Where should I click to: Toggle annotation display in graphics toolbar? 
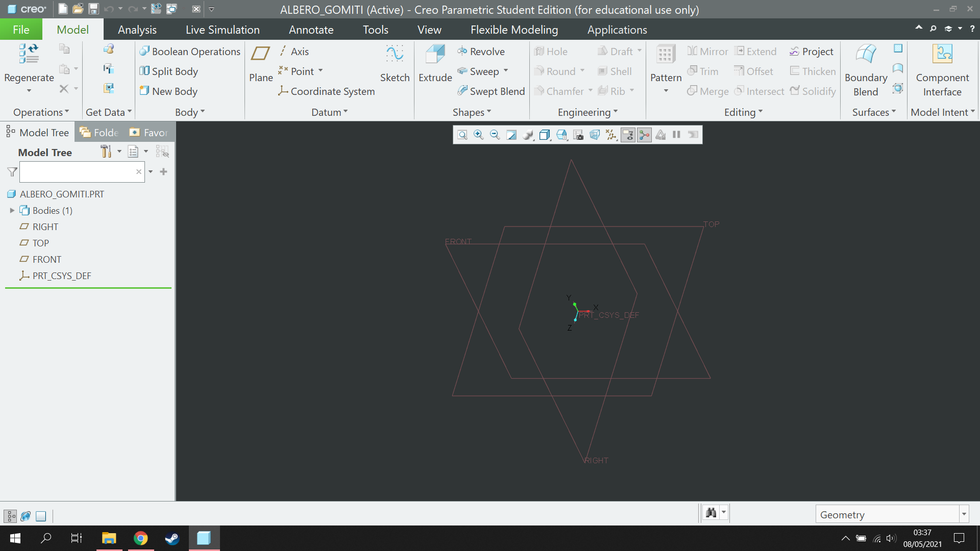(x=628, y=135)
